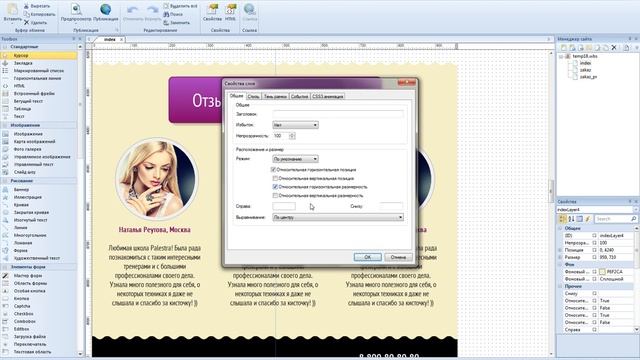Toggle Относительная вертикальная позиция checkbox
This screenshot has height=360, width=640.
(x=275, y=178)
